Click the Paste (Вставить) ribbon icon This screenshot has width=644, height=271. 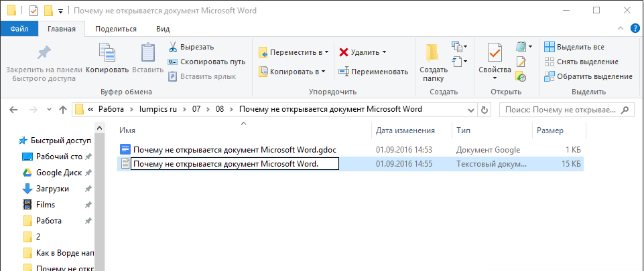tap(147, 54)
